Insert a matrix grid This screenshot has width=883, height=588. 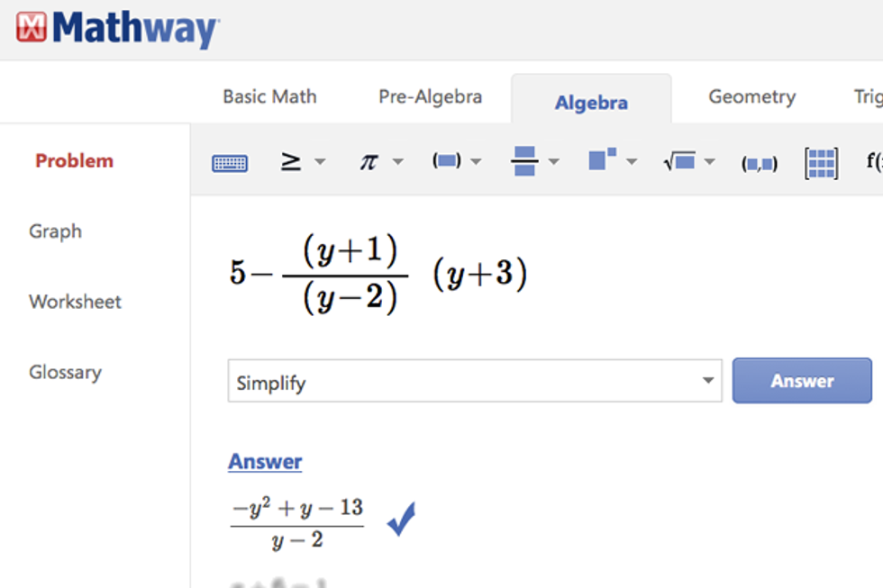(821, 163)
